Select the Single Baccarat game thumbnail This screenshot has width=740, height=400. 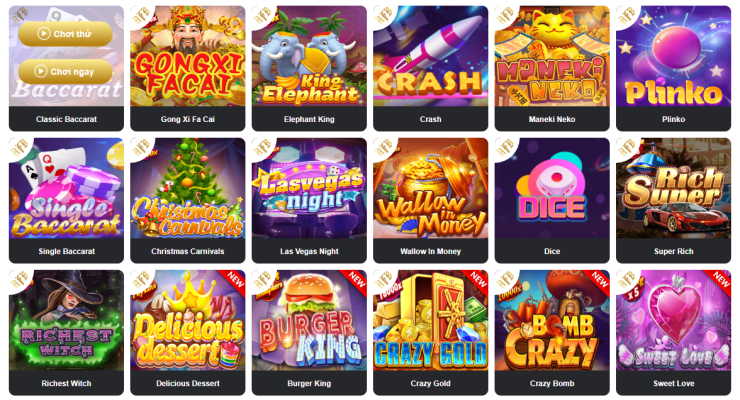click(67, 188)
